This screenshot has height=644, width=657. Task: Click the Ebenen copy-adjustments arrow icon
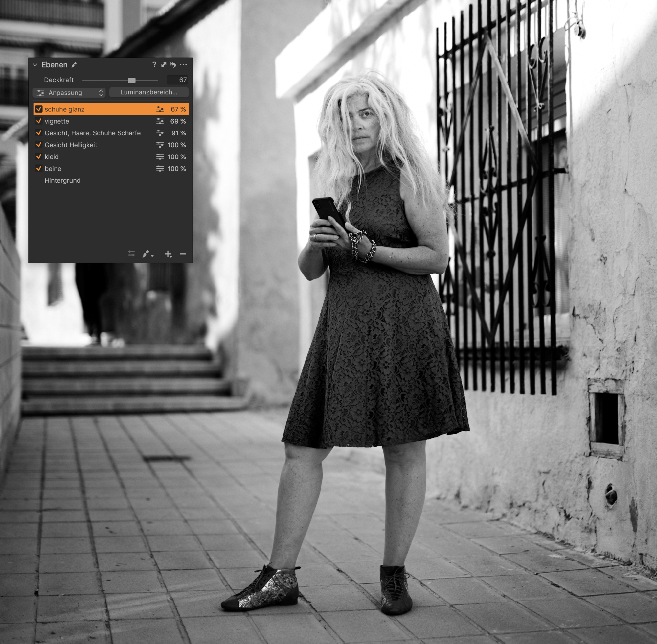tap(164, 65)
